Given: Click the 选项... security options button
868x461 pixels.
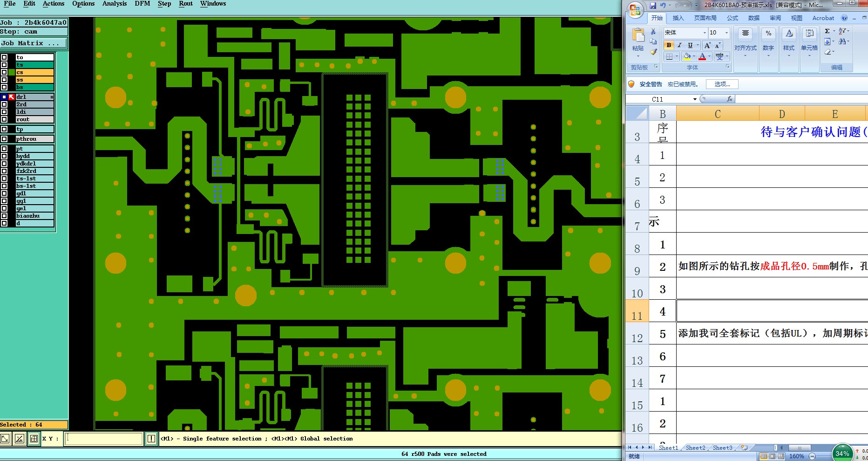Looking at the screenshot, I should pyautogui.click(x=722, y=84).
